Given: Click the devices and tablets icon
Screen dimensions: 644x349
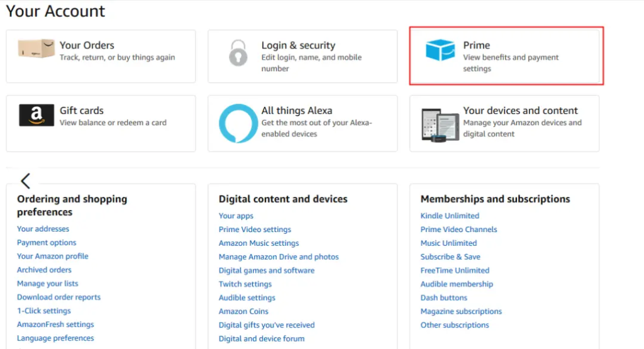Looking at the screenshot, I should (x=440, y=125).
